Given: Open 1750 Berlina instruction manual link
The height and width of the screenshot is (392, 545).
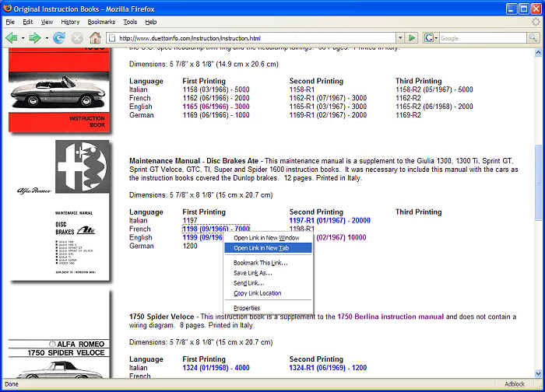Looking at the screenshot, I should 390,317.
